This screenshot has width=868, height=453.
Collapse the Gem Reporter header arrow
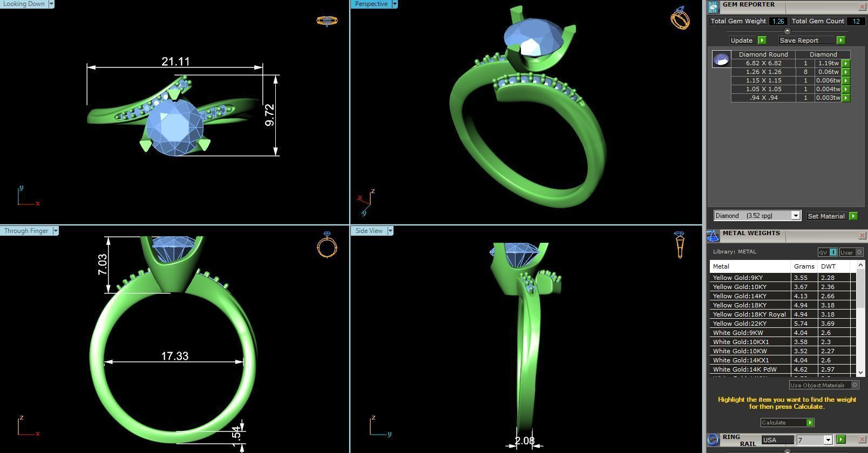(x=787, y=31)
